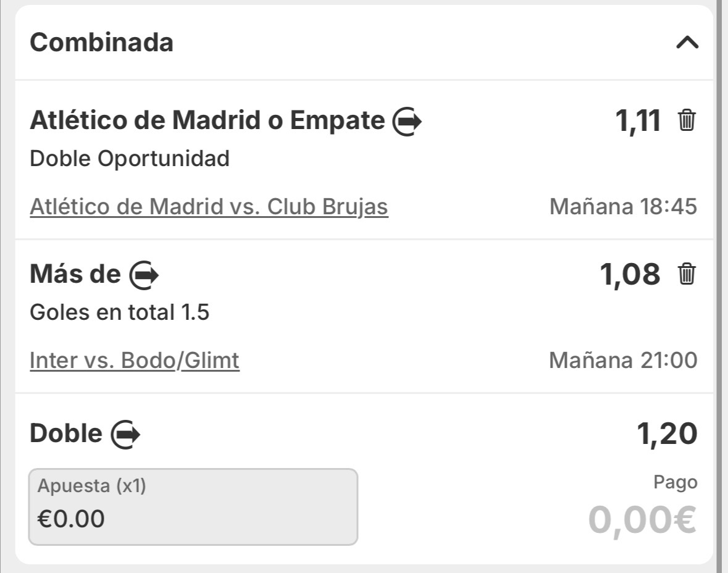
Task: Collapse the Combinada bet slip chevron
Action: click(687, 43)
